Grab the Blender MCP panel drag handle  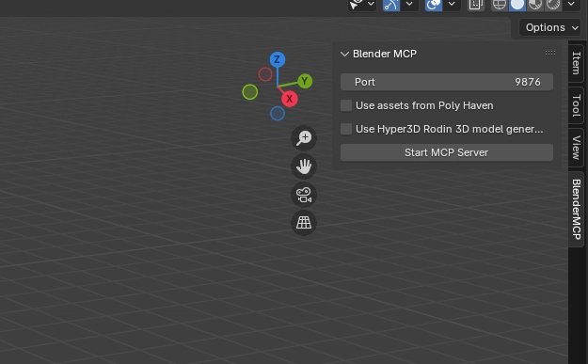click(x=550, y=54)
